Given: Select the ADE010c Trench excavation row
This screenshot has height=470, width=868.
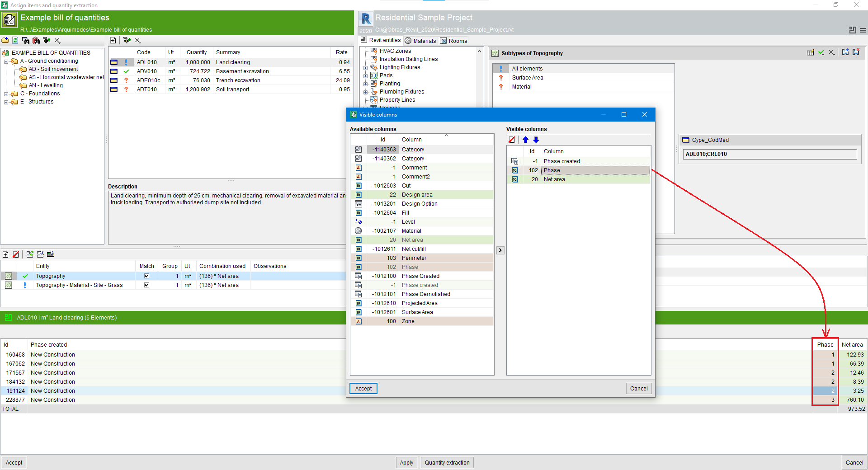Looking at the screenshot, I should point(231,80).
